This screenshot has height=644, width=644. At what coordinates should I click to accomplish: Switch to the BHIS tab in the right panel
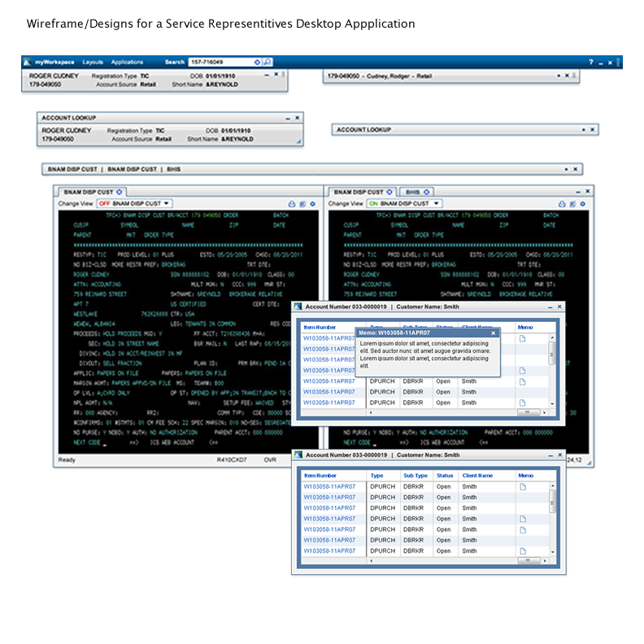pyautogui.click(x=413, y=192)
